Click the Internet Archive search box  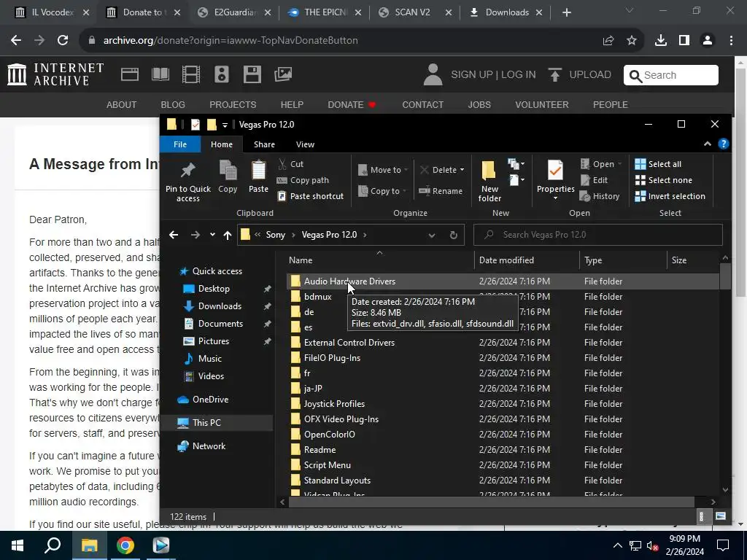point(671,75)
